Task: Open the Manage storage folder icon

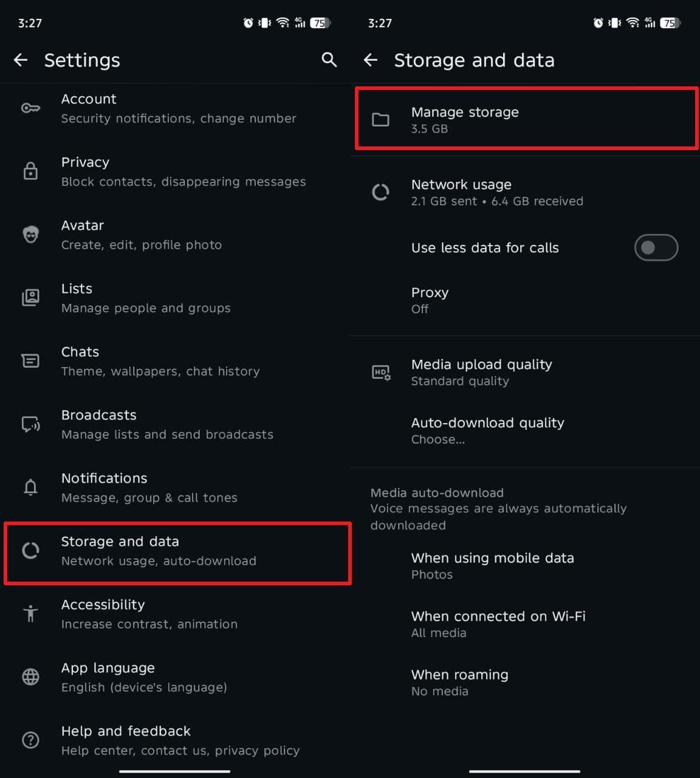Action: coord(381,119)
